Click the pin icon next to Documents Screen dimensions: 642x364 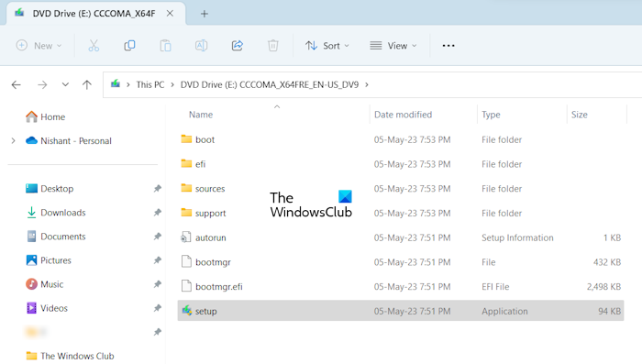click(157, 237)
